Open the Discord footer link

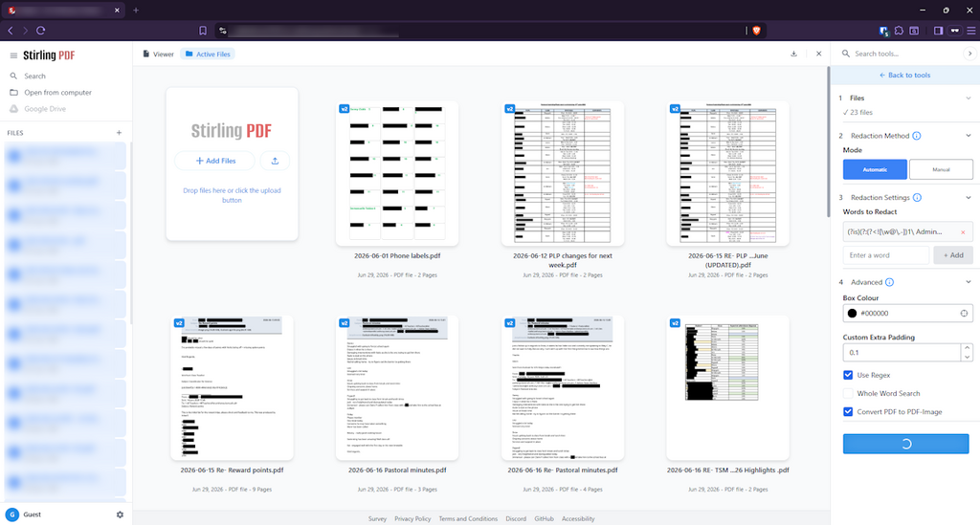click(x=516, y=518)
